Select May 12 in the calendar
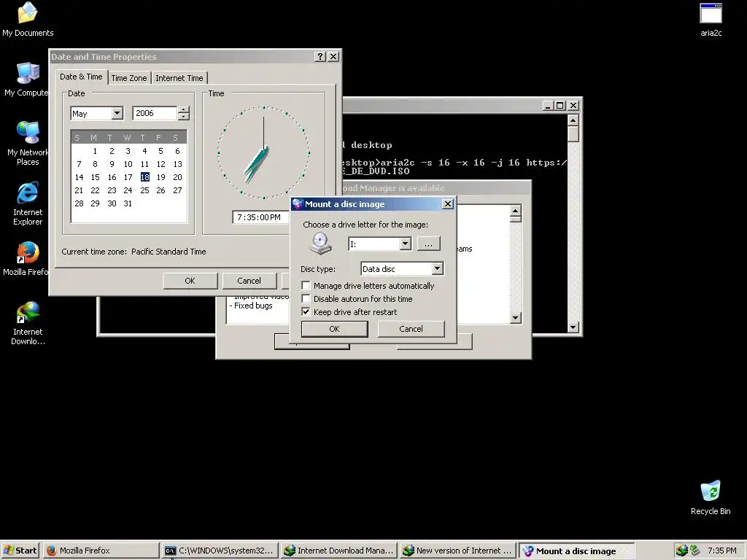 pyautogui.click(x=161, y=164)
